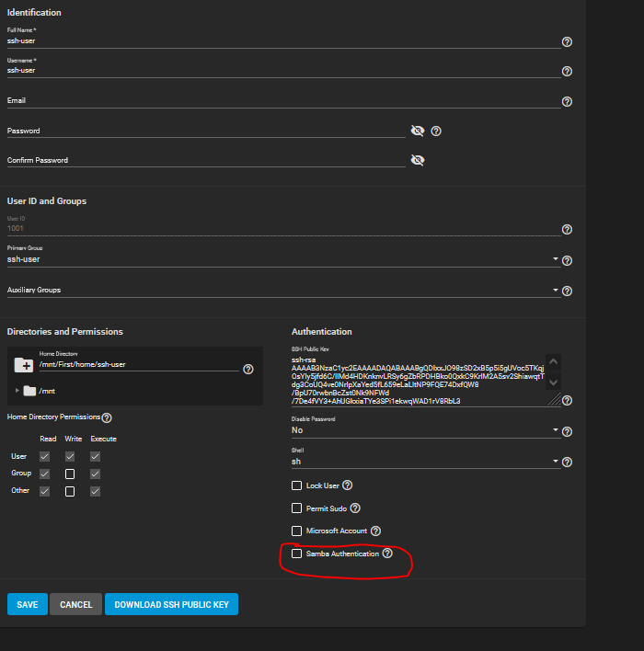The image size is (644, 651).
Task: Click the create new folder icon
Action: click(24, 365)
